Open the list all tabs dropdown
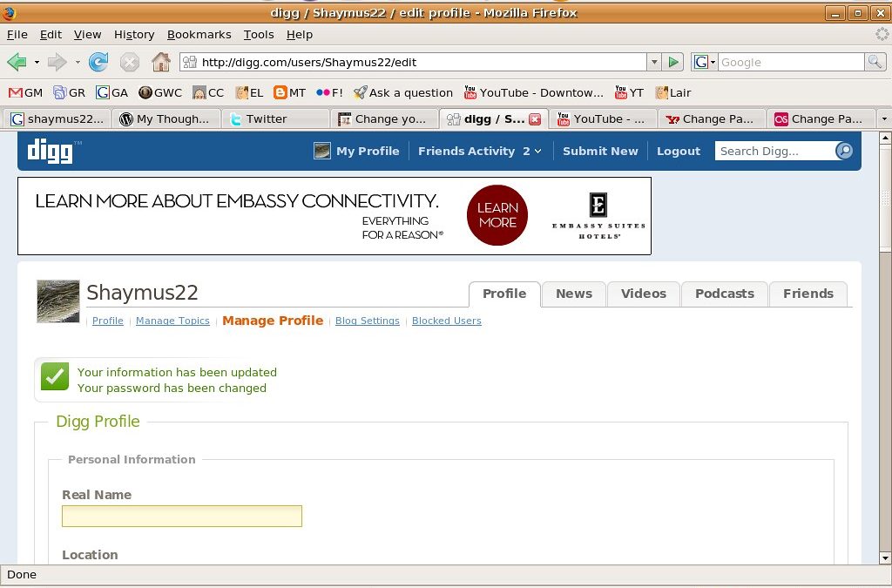This screenshot has height=588, width=892. pyautogui.click(x=884, y=118)
